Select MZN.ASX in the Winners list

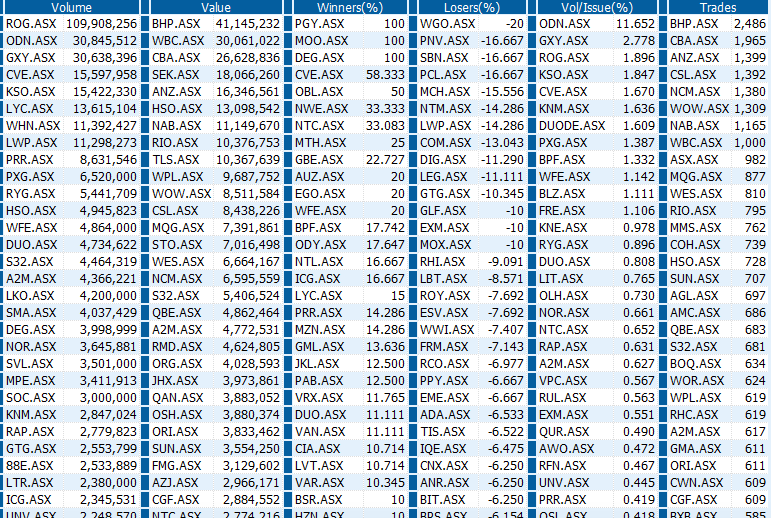click(320, 330)
